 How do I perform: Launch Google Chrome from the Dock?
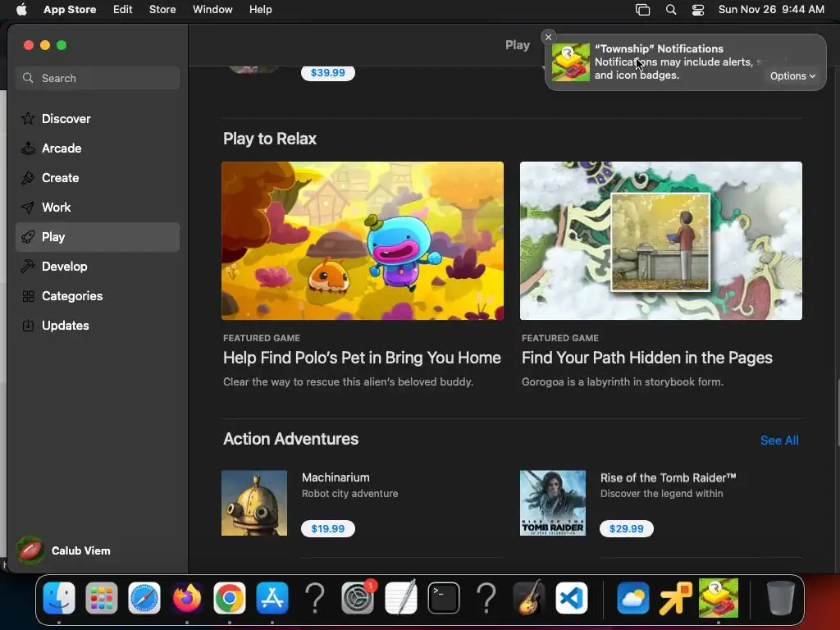tap(230, 598)
